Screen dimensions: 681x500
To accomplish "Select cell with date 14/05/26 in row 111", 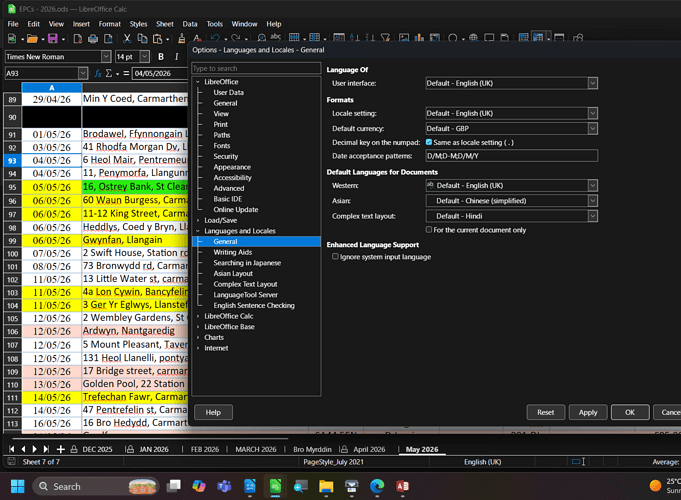I will coord(52,397).
